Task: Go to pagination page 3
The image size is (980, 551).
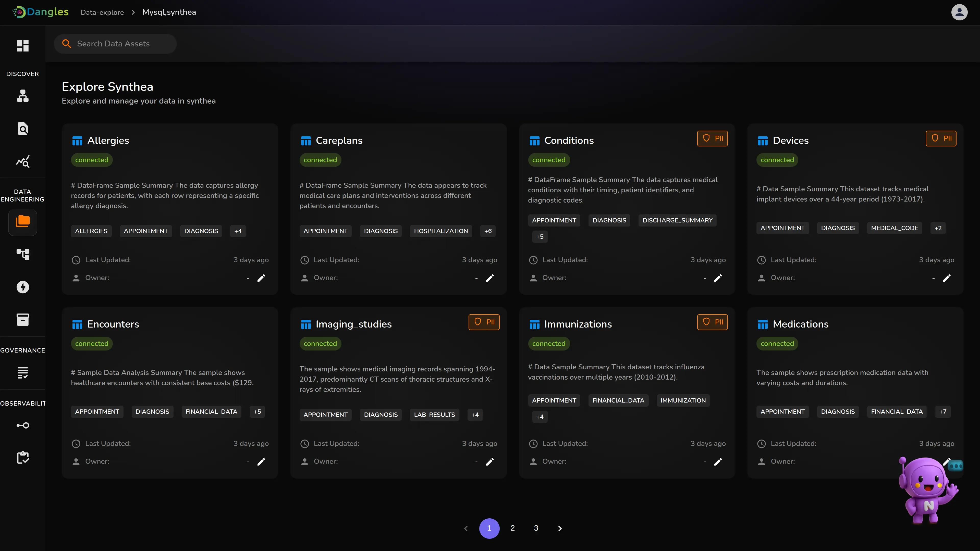Action: point(536,528)
